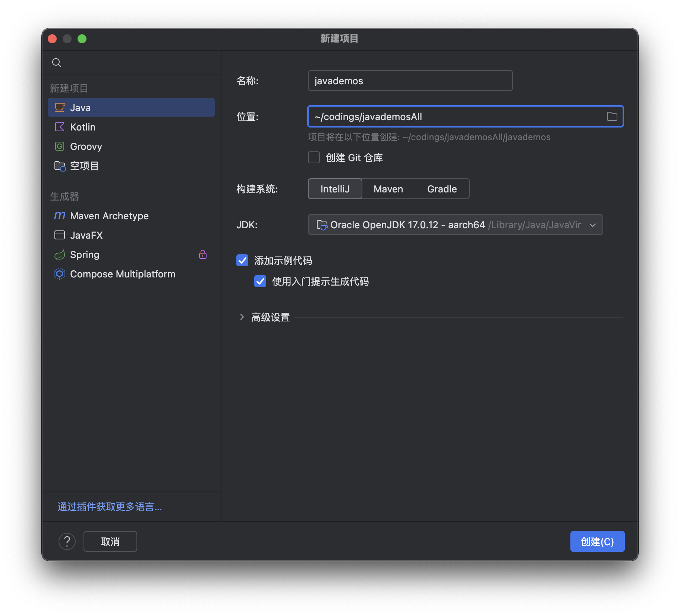Choose Java project type
The height and width of the screenshot is (616, 680).
(131, 107)
